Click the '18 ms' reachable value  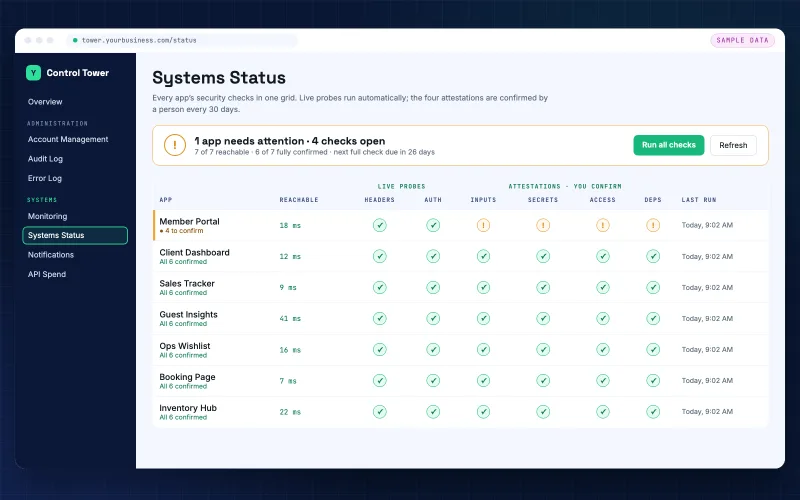click(290, 226)
